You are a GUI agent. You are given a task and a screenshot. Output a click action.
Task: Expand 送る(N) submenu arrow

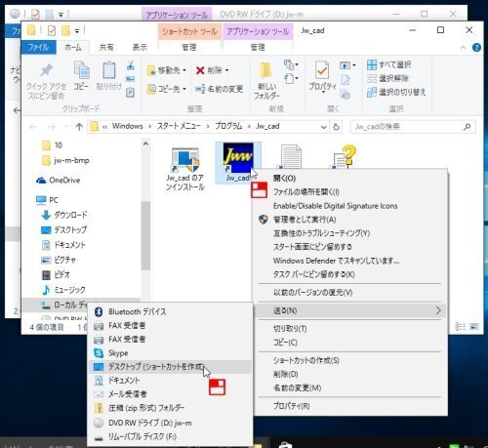pos(438,310)
